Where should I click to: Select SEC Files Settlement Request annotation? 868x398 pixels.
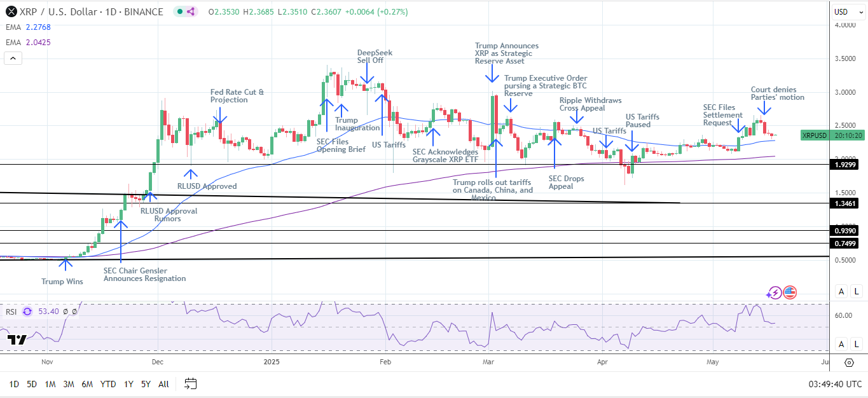coord(722,116)
